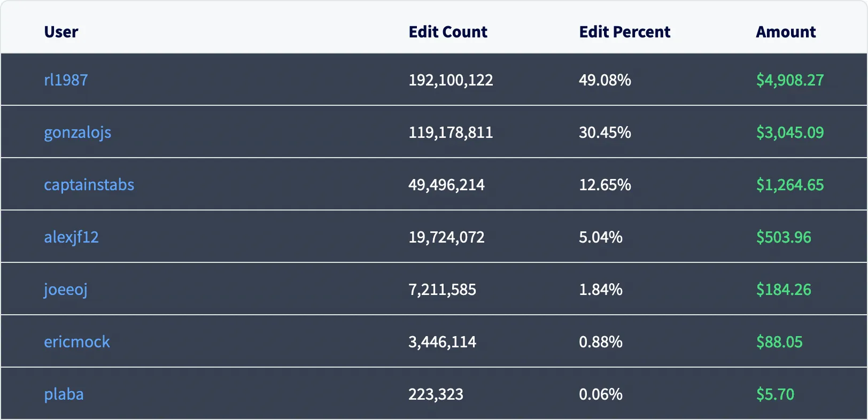Click the 19,724,072 edit count value

pyautogui.click(x=446, y=237)
